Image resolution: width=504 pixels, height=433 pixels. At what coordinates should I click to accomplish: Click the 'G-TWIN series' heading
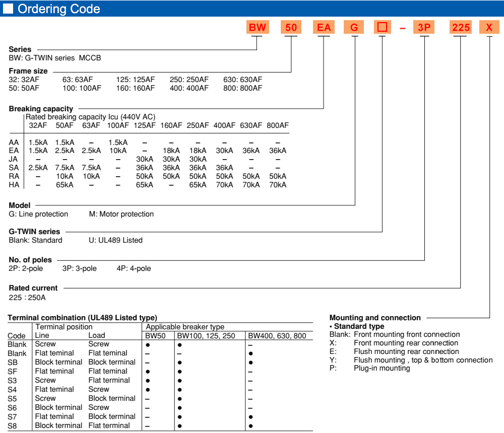(34, 232)
